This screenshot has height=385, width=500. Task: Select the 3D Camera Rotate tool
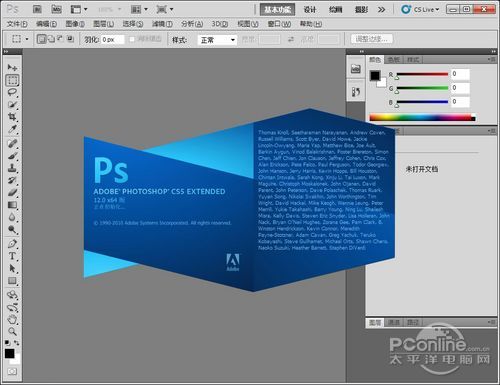[12, 307]
